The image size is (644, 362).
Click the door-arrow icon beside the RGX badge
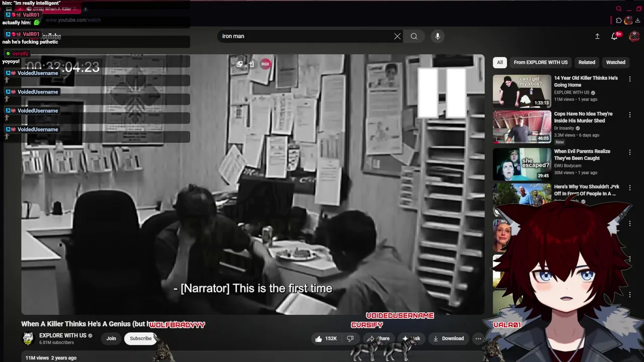click(x=251, y=64)
